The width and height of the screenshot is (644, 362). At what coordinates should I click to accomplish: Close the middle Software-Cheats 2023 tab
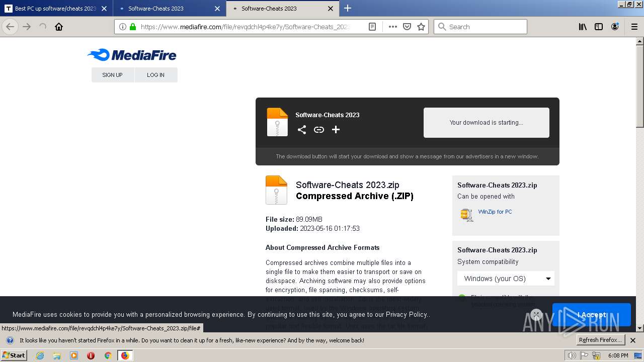tap(217, 9)
